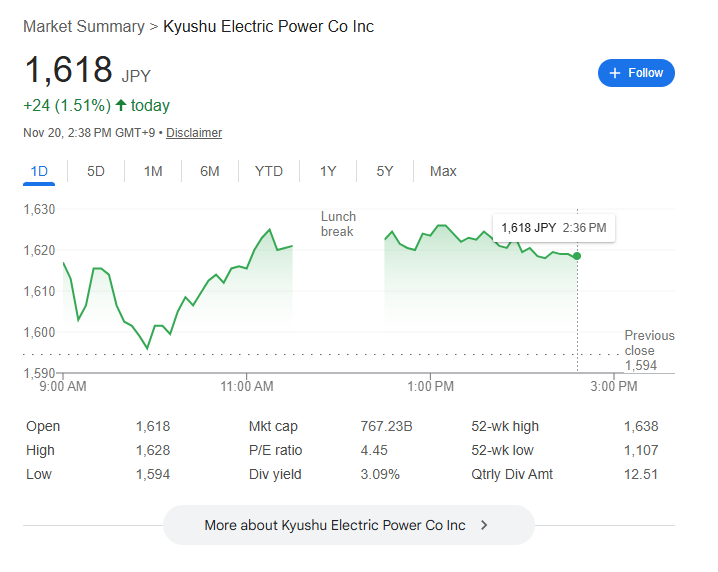Open the Market Summary breadcrumb link

tap(84, 27)
